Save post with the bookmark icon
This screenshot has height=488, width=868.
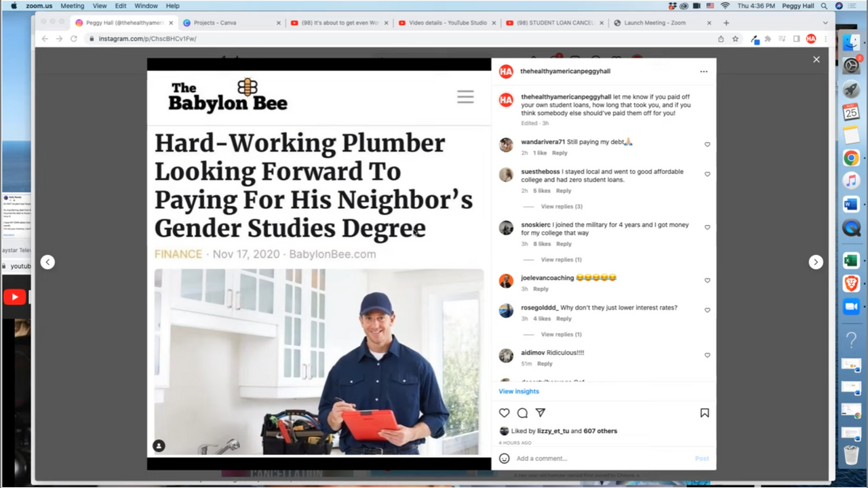[705, 413]
